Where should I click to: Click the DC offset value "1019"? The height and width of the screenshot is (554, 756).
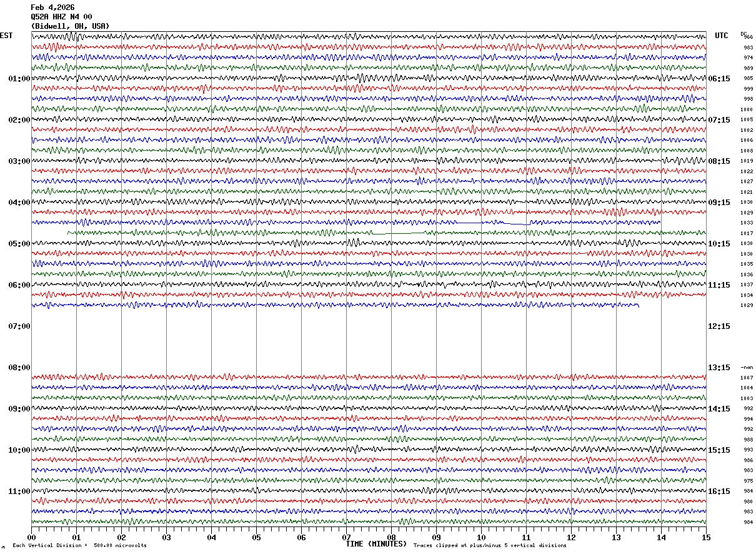click(747, 161)
